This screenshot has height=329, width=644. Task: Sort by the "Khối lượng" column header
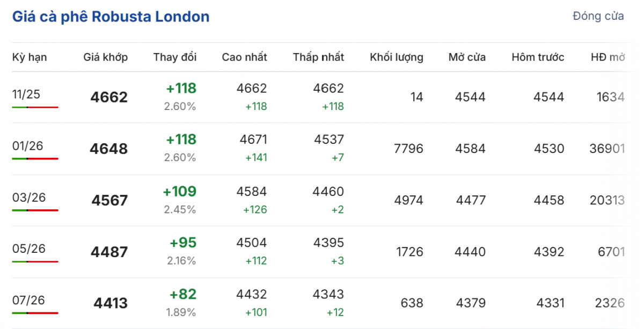pyautogui.click(x=396, y=57)
